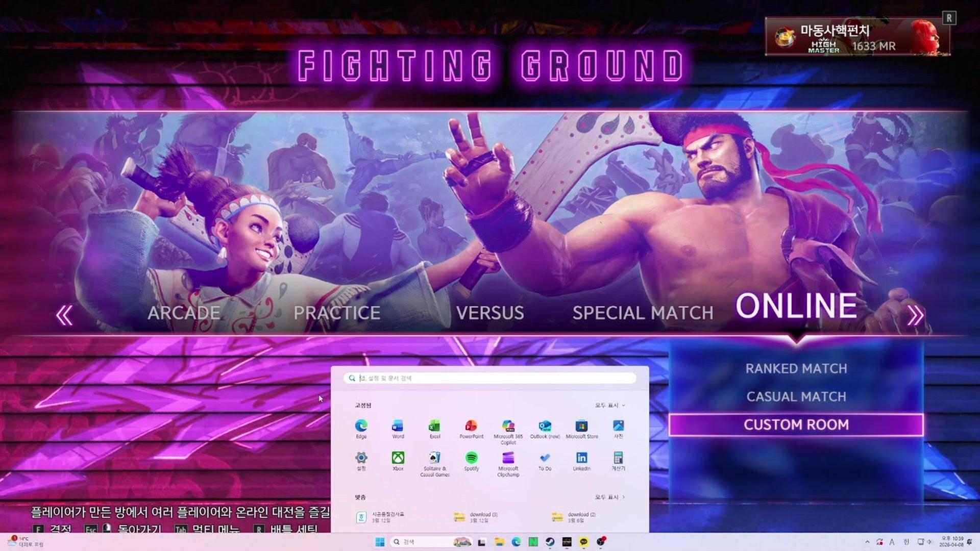980x551 pixels.
Task: Enter the CUSTOM ROOM option
Action: click(796, 424)
